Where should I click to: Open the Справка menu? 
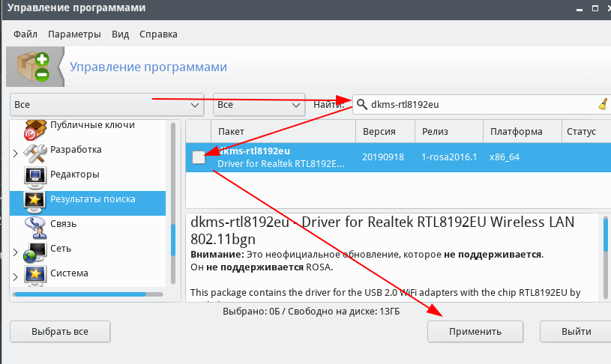158,34
